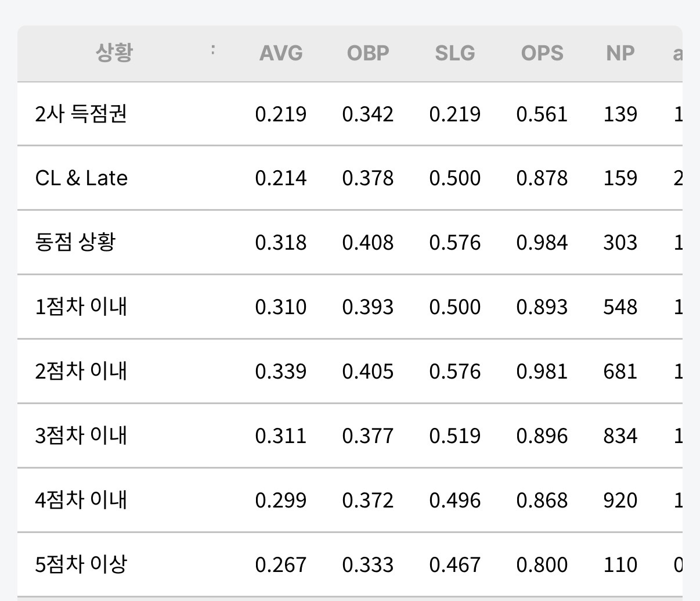Sort by the SLG column header
The image size is (700, 601).
[x=455, y=53]
